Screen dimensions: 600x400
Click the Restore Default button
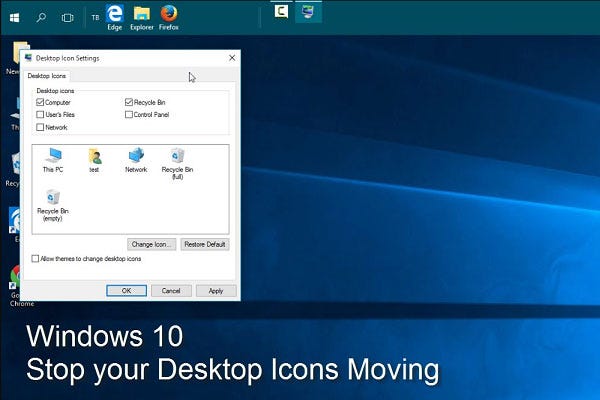[x=205, y=244]
